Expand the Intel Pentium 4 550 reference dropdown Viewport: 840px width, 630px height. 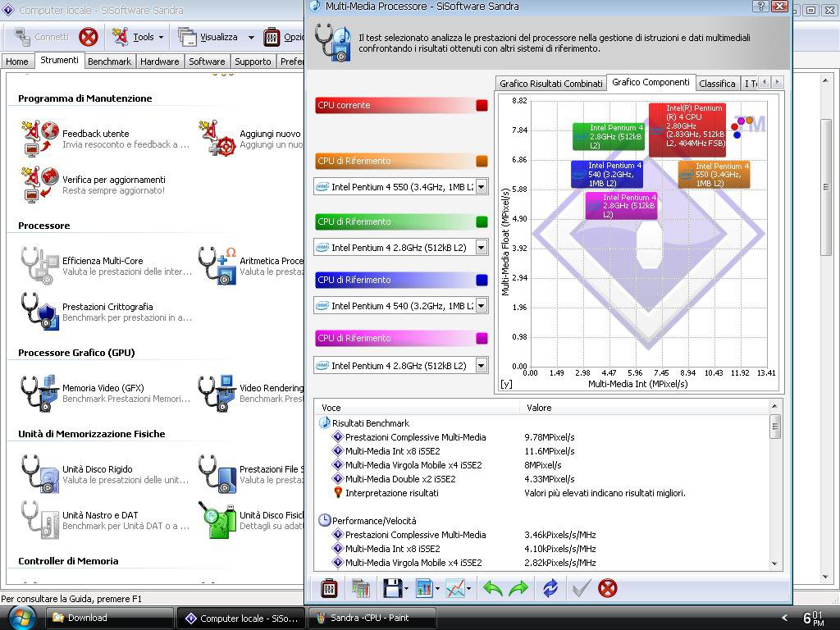click(x=481, y=187)
